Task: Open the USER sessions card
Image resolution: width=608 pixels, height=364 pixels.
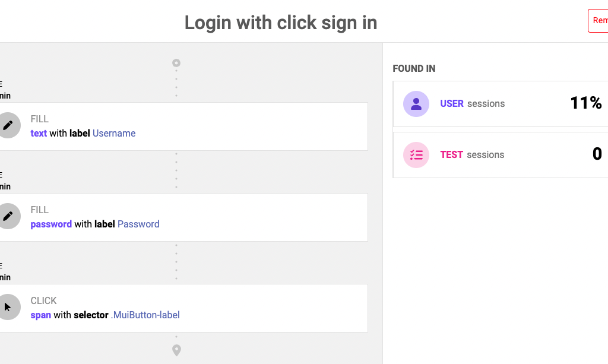Action: click(x=500, y=104)
